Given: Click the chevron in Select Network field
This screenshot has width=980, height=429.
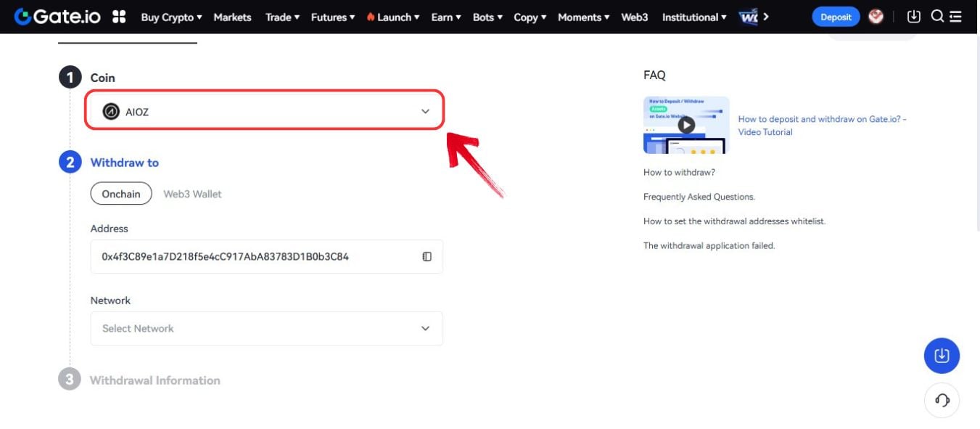Looking at the screenshot, I should [x=426, y=328].
